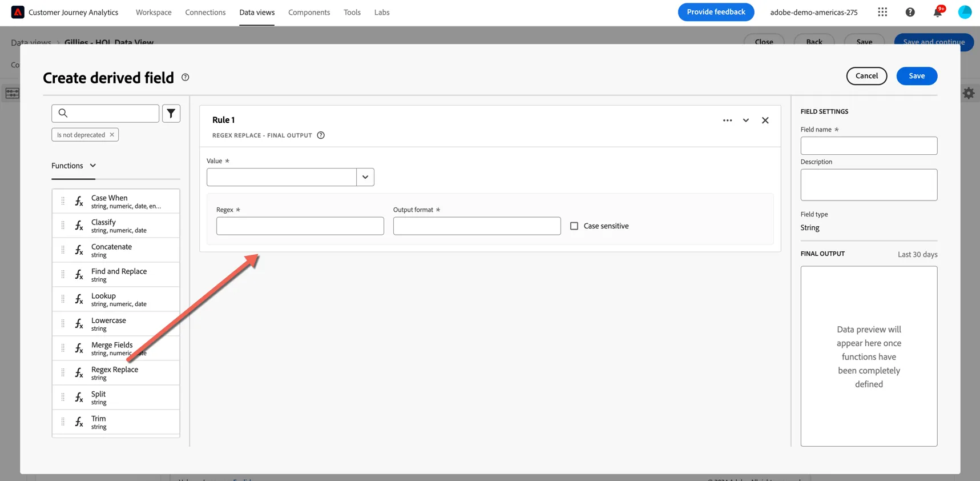The height and width of the screenshot is (481, 980).
Task: Select the Concatenate function icon
Action: click(x=79, y=250)
